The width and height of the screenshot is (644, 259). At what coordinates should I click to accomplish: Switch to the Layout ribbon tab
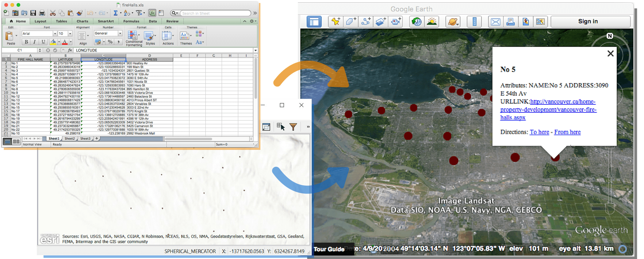click(x=40, y=21)
